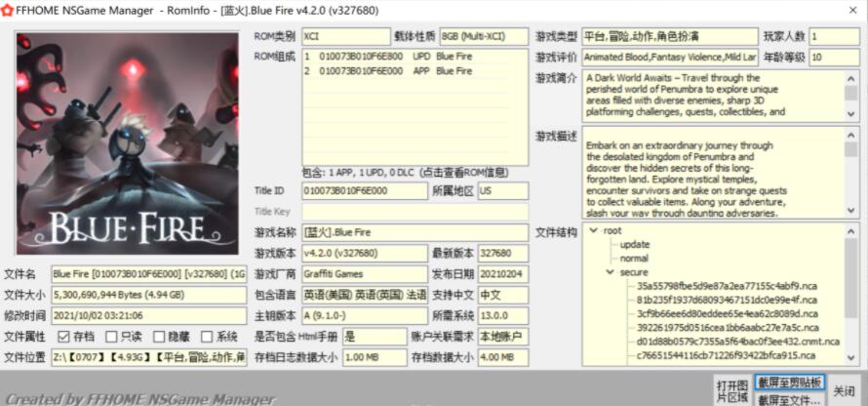The width and height of the screenshot is (868, 406).
Task: Click the 游戏类型 genre field
Action: [670, 36]
